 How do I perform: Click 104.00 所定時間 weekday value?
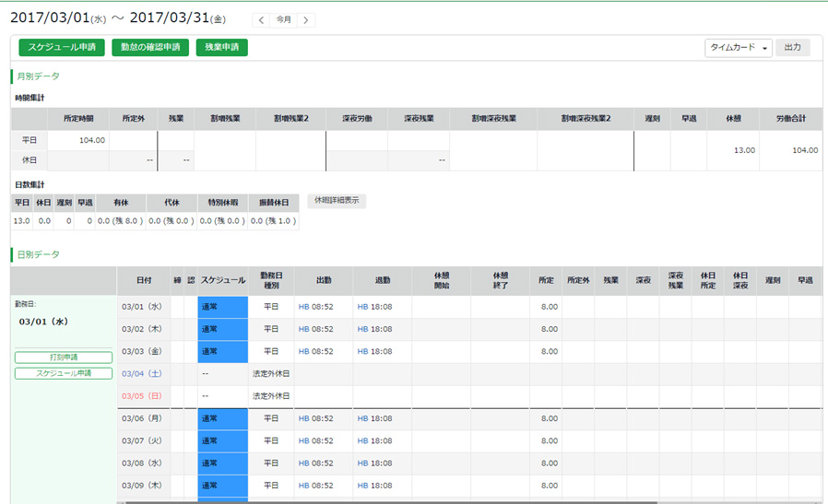tap(92, 140)
